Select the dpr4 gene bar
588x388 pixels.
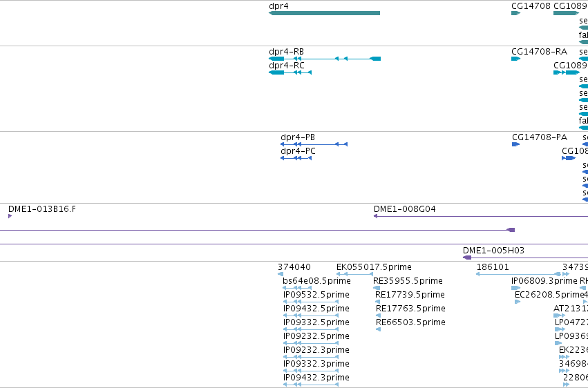[x=324, y=13]
